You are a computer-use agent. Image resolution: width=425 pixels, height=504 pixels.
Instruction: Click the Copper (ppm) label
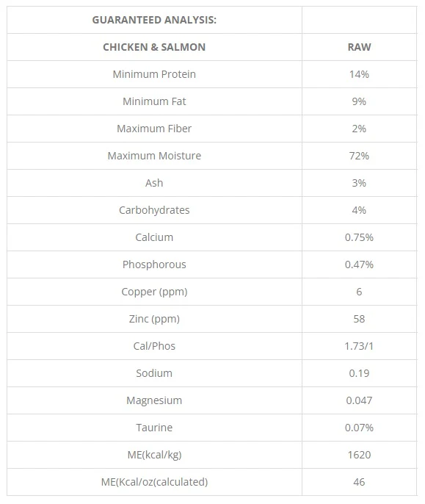[x=154, y=292]
